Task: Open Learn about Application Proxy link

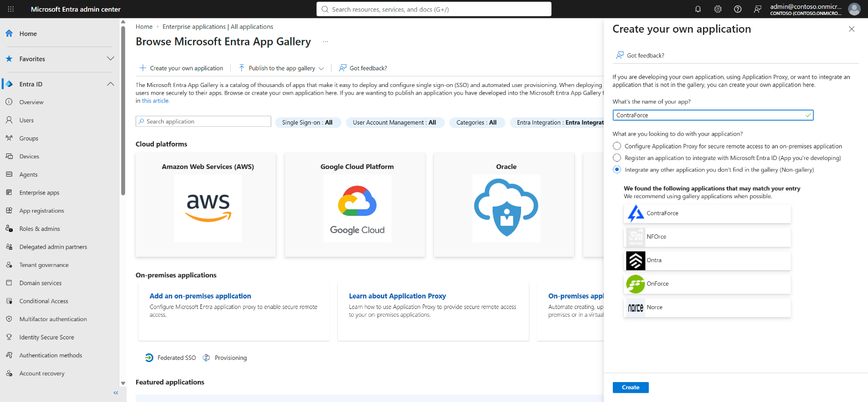Action: (x=397, y=296)
